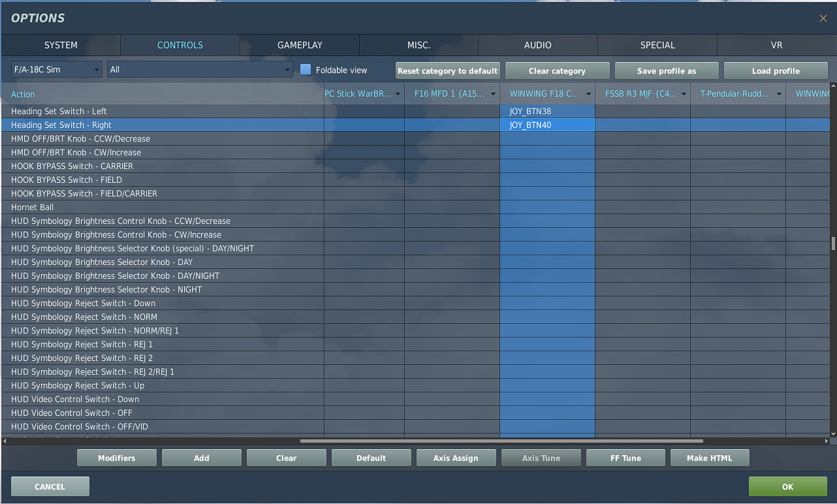Open the FSSB R3 MJF column dropdown arrow
Image resolution: width=837 pixels, height=504 pixels.
tap(684, 94)
